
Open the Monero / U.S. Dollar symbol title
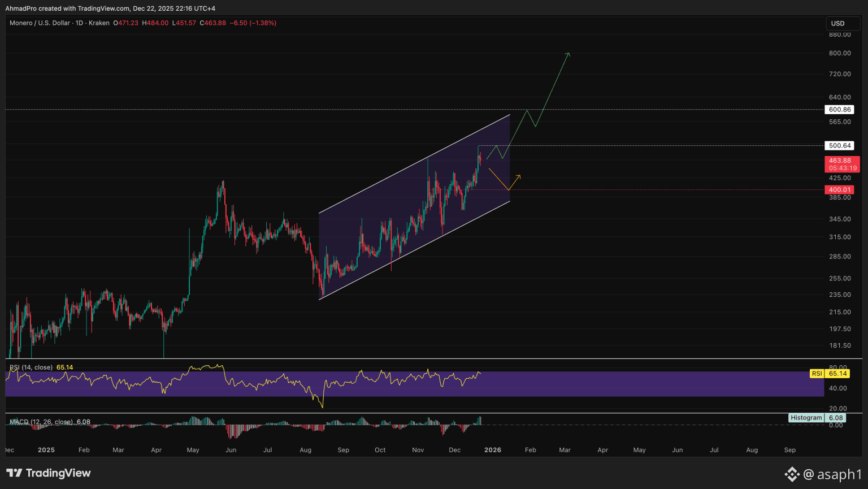point(40,23)
